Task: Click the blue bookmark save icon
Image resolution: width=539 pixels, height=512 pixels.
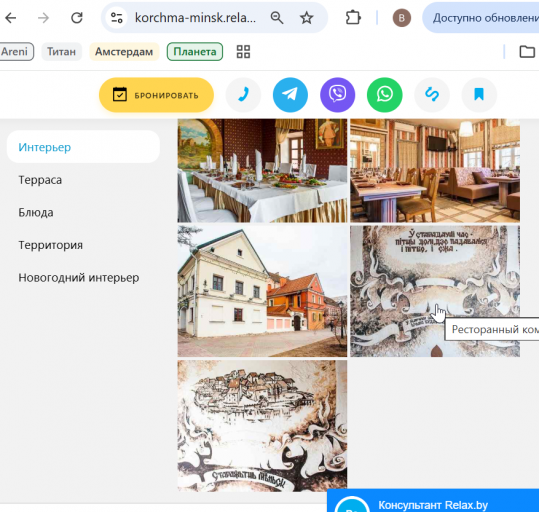Action: click(x=479, y=95)
